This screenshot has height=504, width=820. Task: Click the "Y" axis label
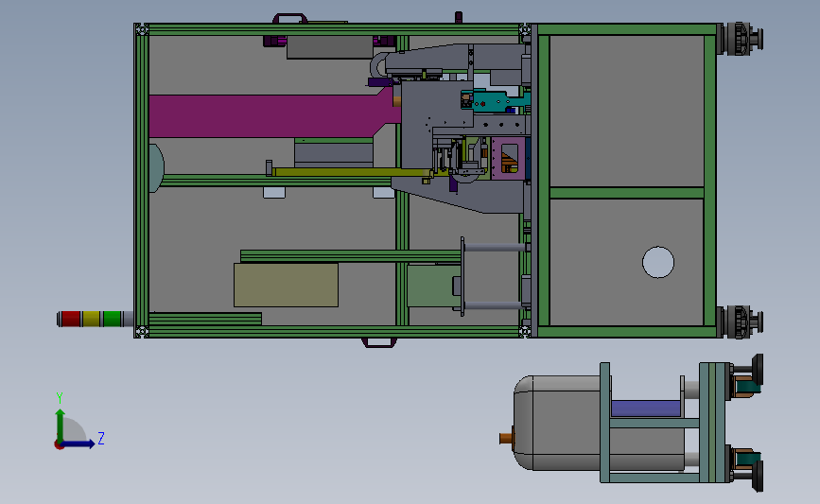click(x=60, y=398)
